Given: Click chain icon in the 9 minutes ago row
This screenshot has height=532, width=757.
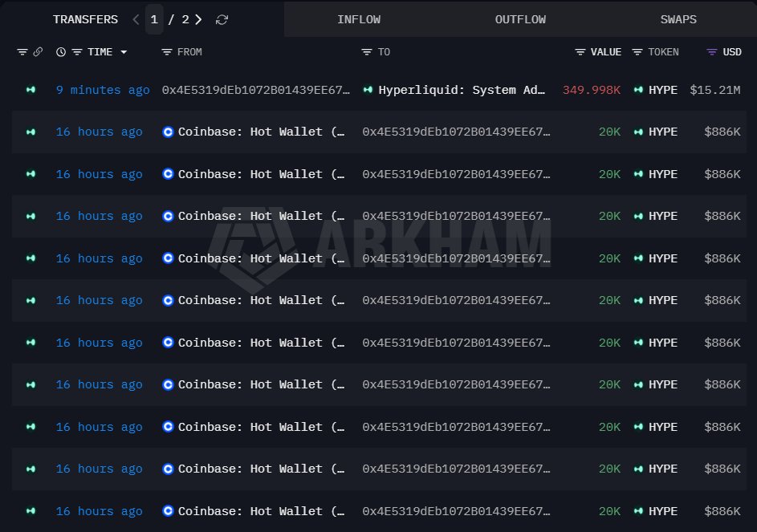Looking at the screenshot, I should point(31,90).
